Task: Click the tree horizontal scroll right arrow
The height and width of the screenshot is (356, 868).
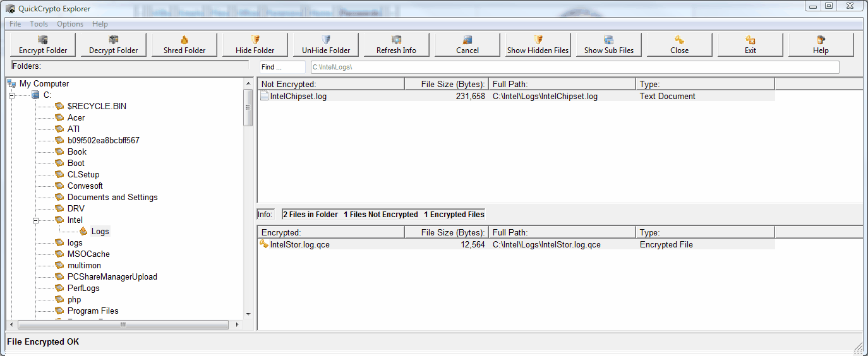Action: pyautogui.click(x=238, y=324)
